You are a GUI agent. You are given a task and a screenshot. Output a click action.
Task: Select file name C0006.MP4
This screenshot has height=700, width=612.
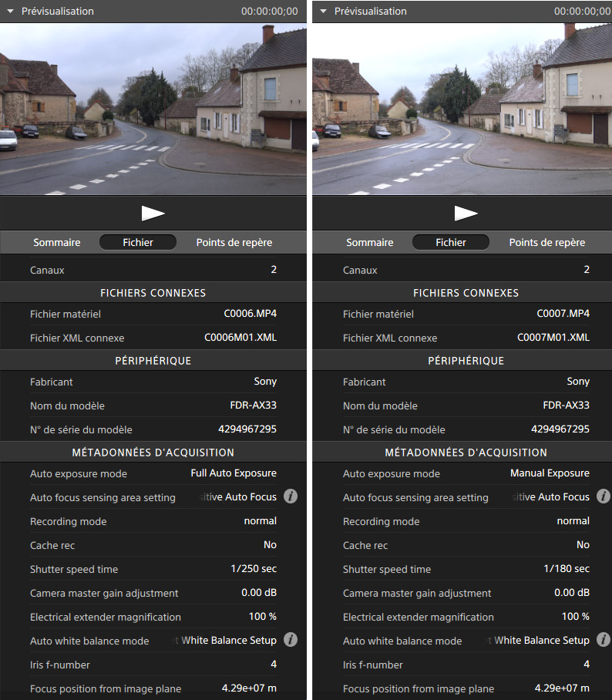click(x=250, y=314)
